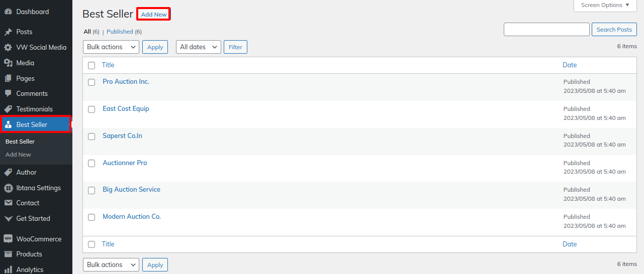Expand the All dates filter dropdown
The height and width of the screenshot is (274, 644).
coord(198,47)
